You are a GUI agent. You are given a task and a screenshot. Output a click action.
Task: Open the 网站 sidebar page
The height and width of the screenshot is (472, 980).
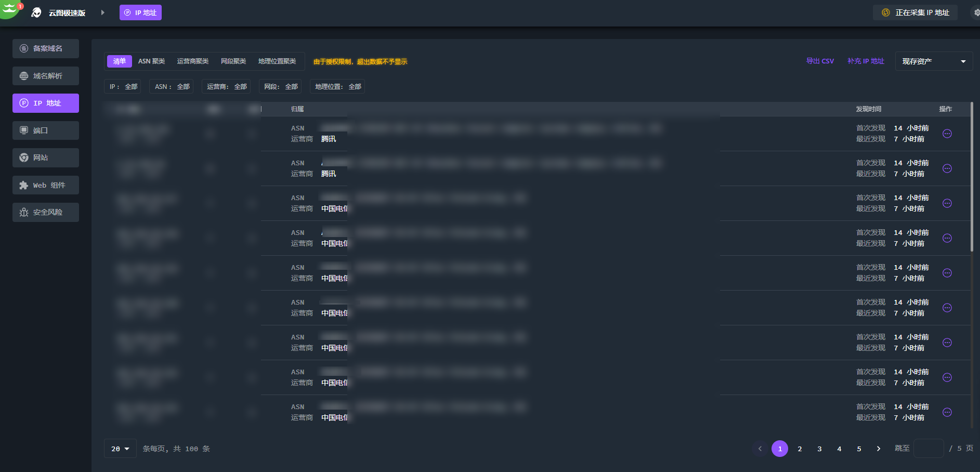click(46, 158)
